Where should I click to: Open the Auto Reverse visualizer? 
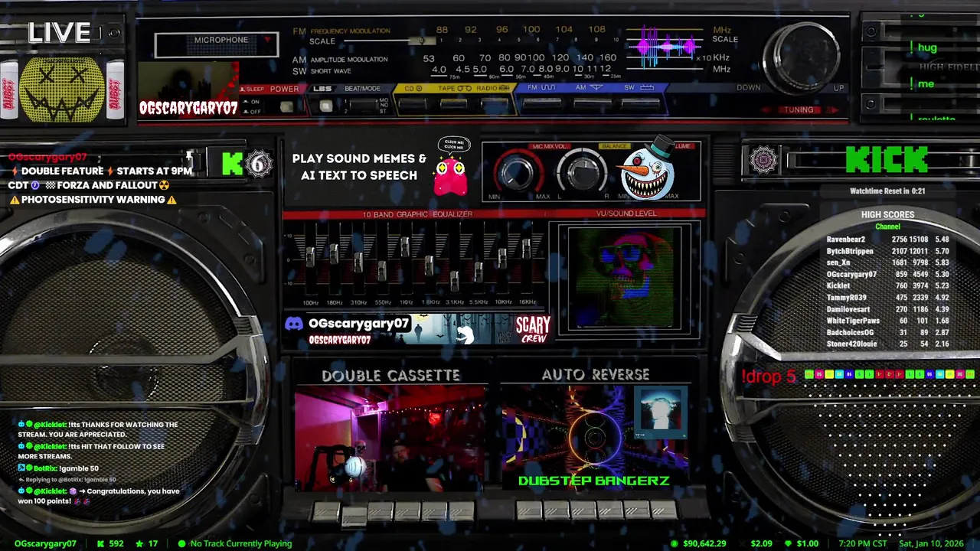[594, 438]
